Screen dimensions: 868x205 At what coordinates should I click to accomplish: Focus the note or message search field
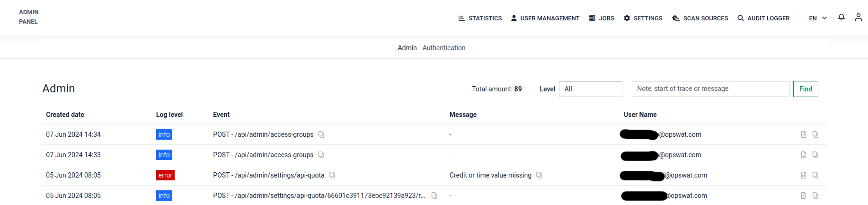point(710,89)
